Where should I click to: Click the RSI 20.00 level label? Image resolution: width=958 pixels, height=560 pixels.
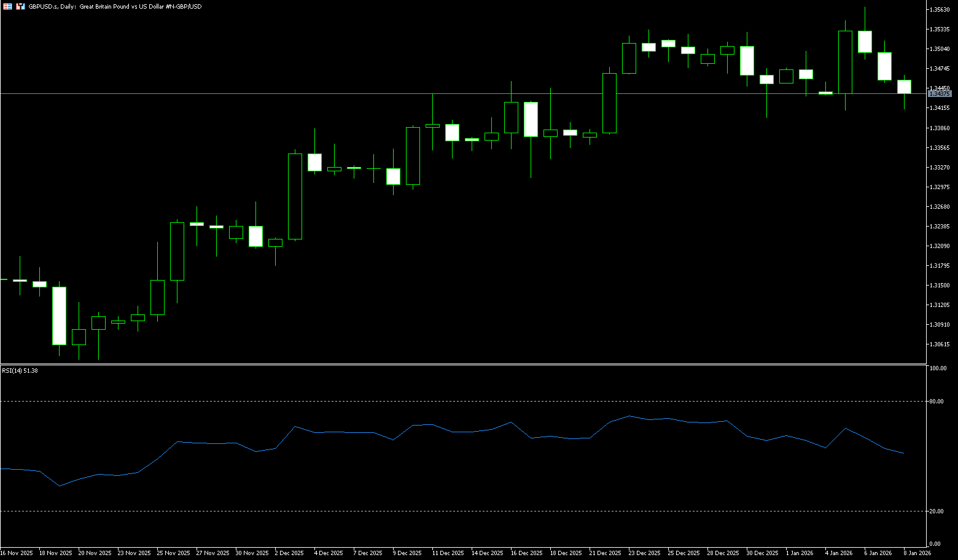[937, 511]
